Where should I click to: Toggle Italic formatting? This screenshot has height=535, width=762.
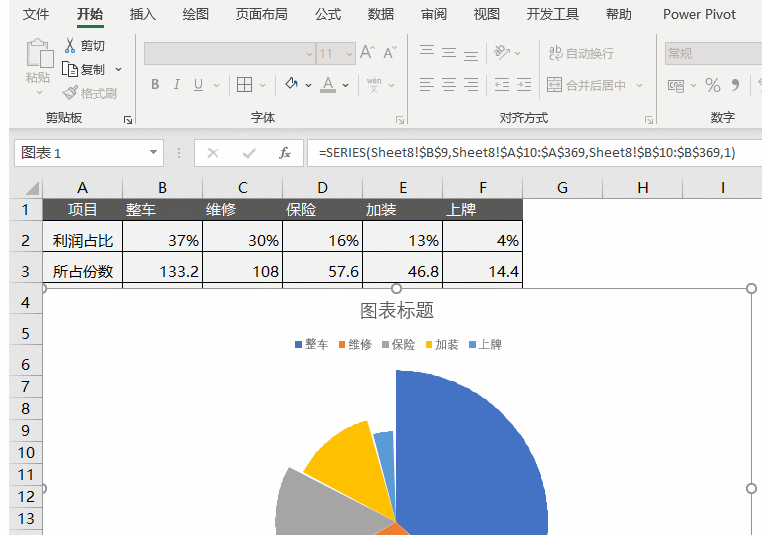pyautogui.click(x=177, y=85)
